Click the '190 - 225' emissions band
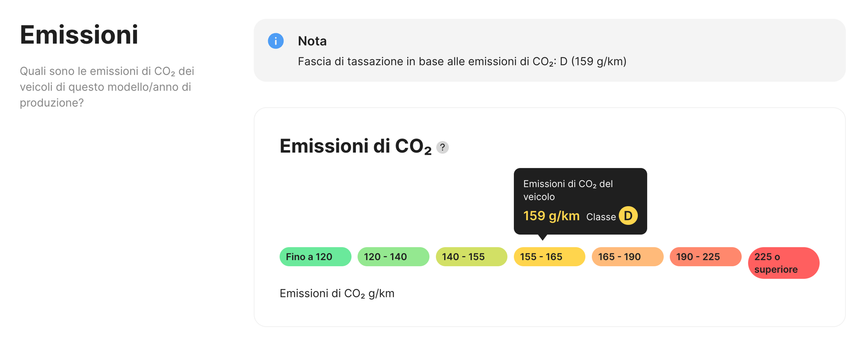This screenshot has height=343, width=868. pyautogui.click(x=705, y=257)
